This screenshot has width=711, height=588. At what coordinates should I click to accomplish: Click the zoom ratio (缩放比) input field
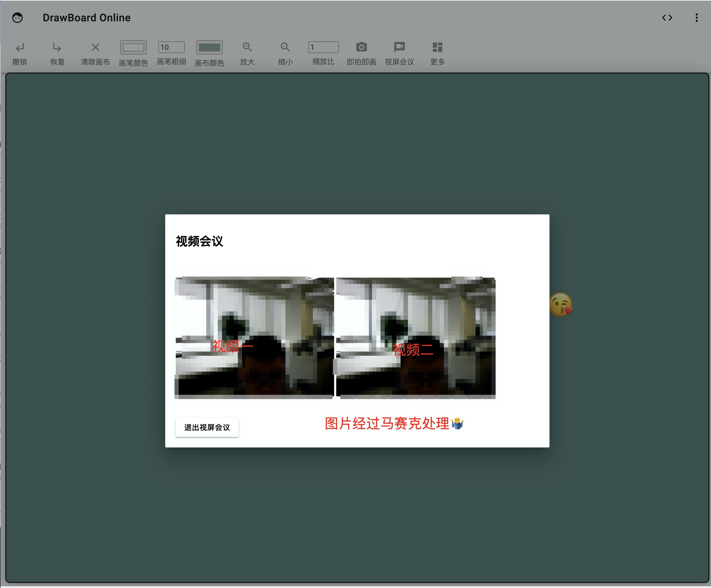323,47
